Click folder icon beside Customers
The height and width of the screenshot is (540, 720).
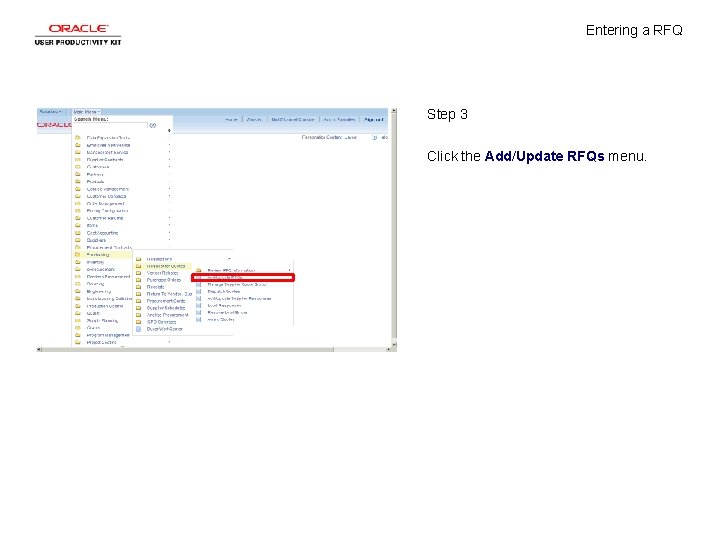point(78,167)
